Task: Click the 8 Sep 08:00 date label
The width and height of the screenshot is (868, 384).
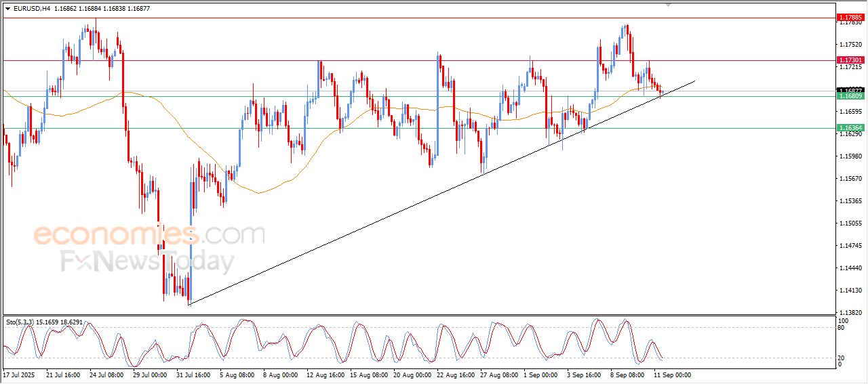Action: pos(627,375)
